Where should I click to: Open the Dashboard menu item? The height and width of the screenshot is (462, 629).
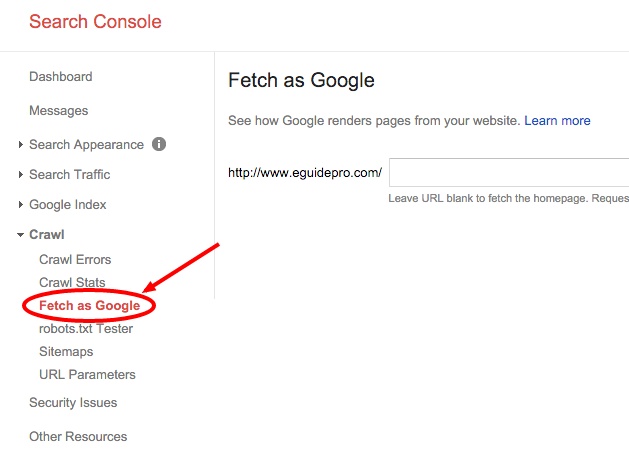[61, 77]
